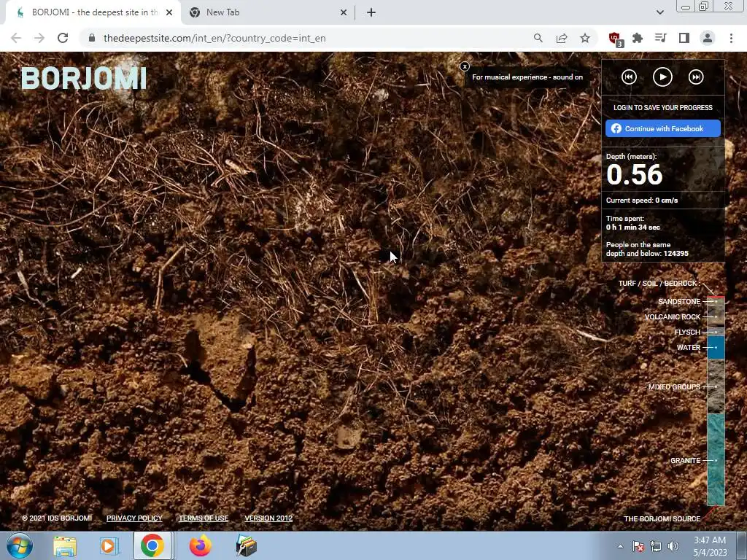The width and height of the screenshot is (747, 560).
Task: Bookmark this page with the star
Action: tap(585, 38)
